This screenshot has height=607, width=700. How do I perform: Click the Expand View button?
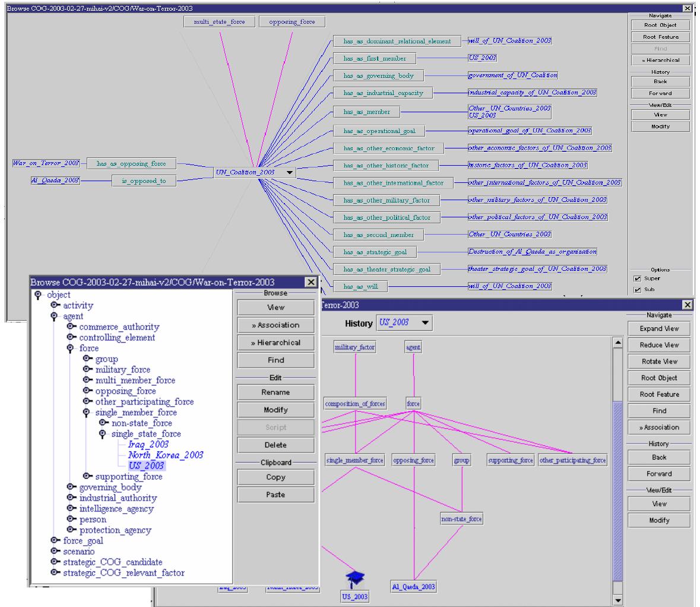point(659,328)
